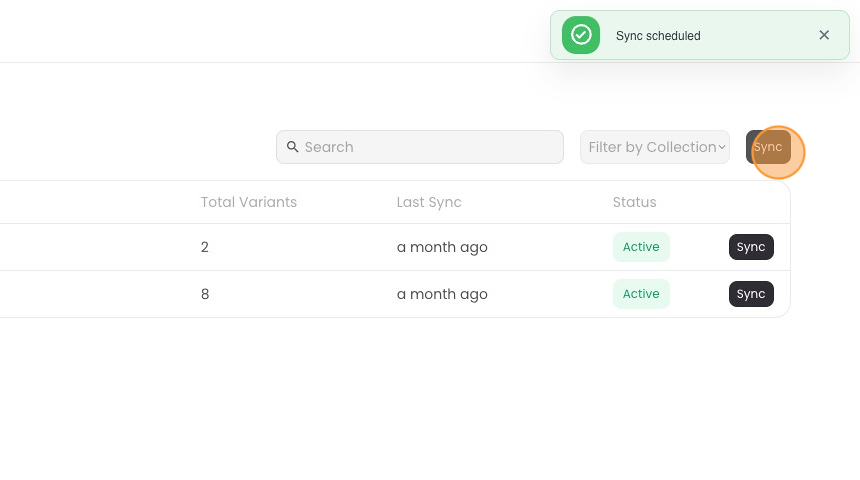Click the variant count 2 cell
The image size is (860, 480).
(205, 247)
